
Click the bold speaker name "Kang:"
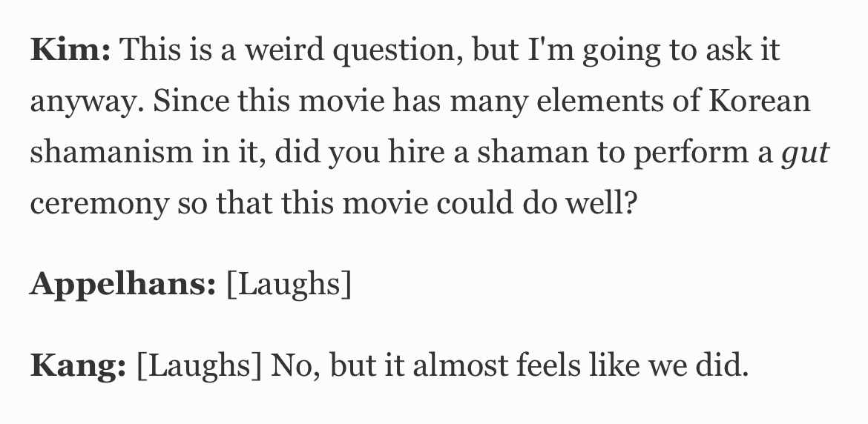tap(78, 367)
